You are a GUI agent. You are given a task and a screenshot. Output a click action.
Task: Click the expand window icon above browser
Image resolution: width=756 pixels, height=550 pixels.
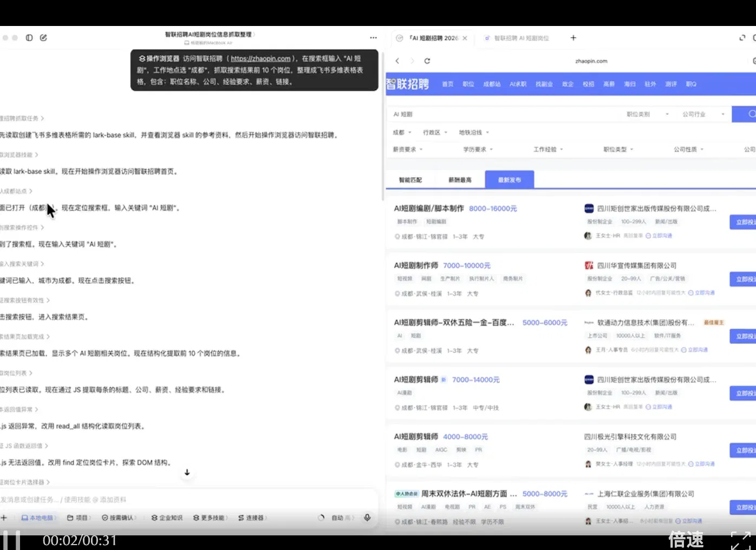click(x=742, y=38)
